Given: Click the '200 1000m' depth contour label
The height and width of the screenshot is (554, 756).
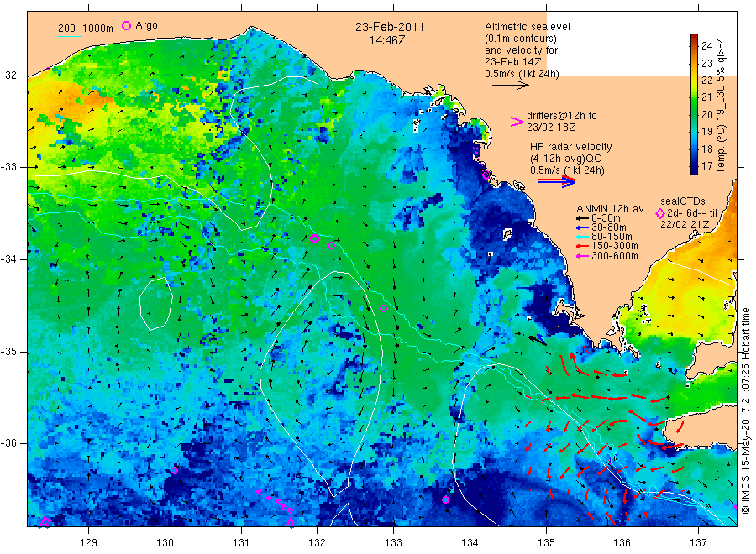Looking at the screenshot, I should pos(86,29).
